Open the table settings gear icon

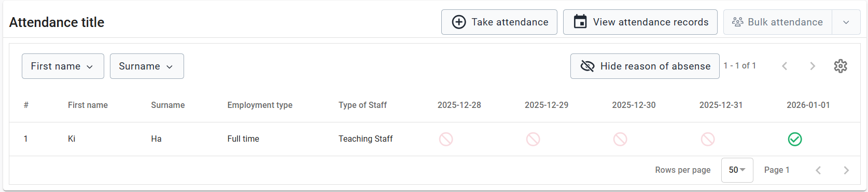coord(841,66)
